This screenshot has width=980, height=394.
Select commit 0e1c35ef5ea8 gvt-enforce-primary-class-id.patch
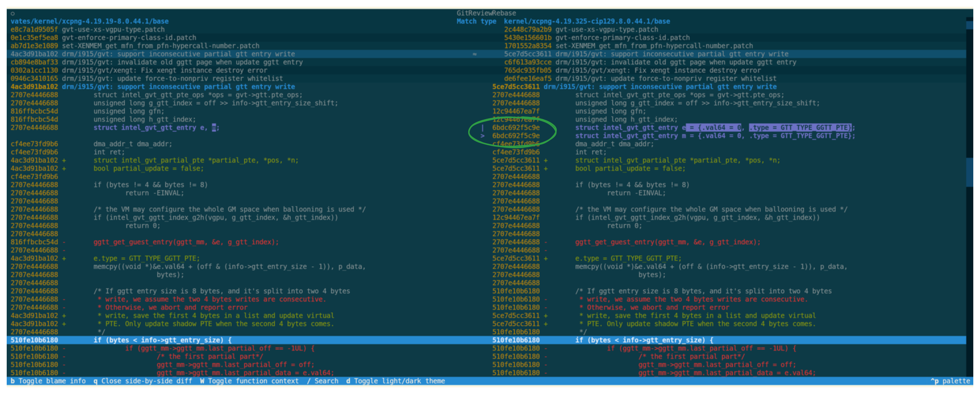(103, 38)
